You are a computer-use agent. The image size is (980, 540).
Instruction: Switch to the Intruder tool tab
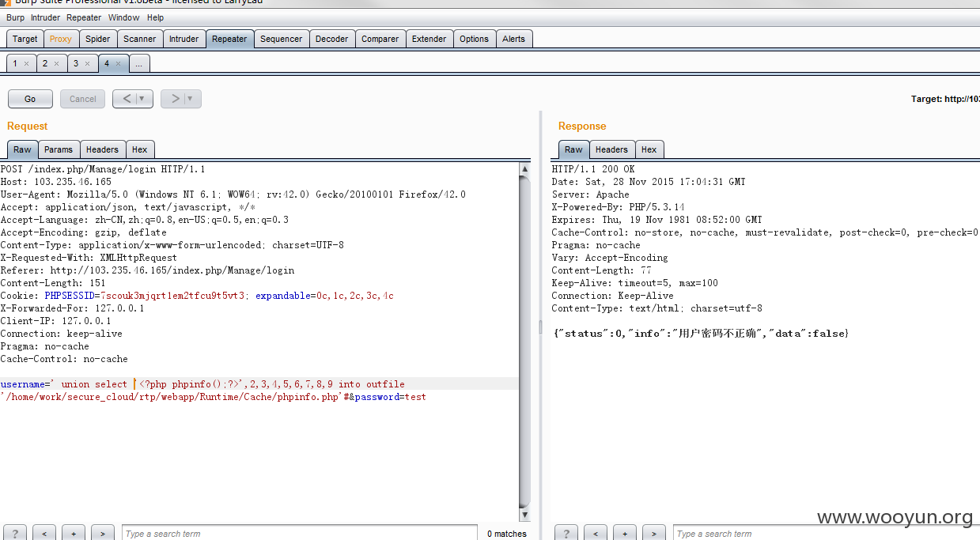tap(184, 39)
